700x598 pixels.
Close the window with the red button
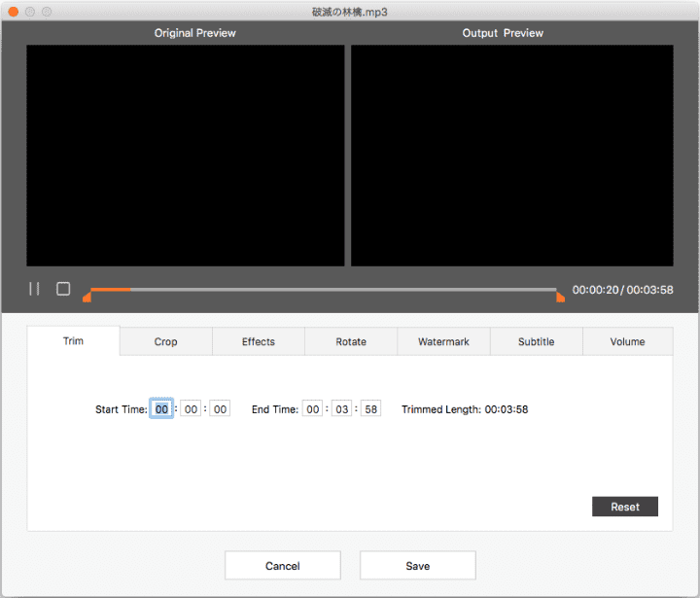tap(14, 12)
